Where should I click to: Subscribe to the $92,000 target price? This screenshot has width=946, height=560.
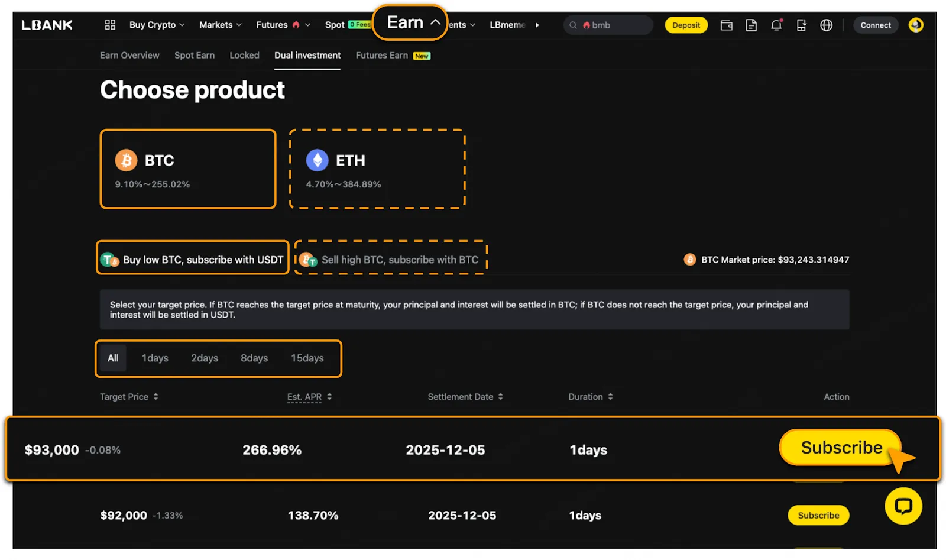pyautogui.click(x=818, y=516)
